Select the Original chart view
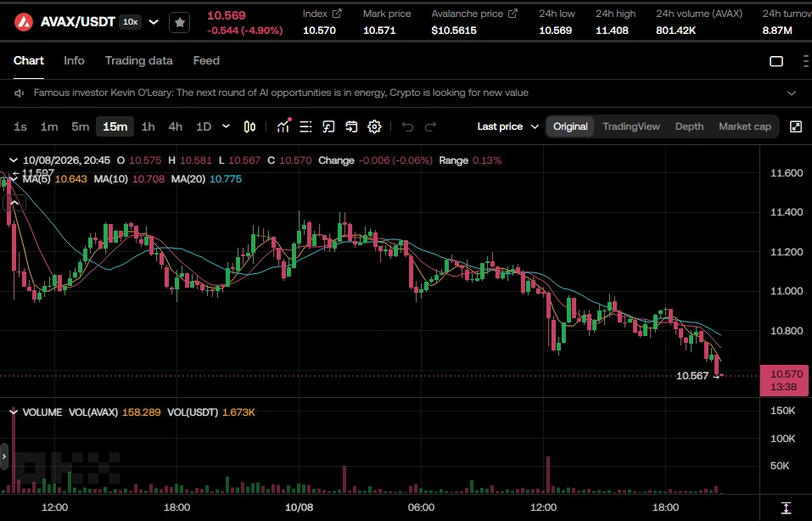Screen dimensions: 812x521 coord(570,127)
